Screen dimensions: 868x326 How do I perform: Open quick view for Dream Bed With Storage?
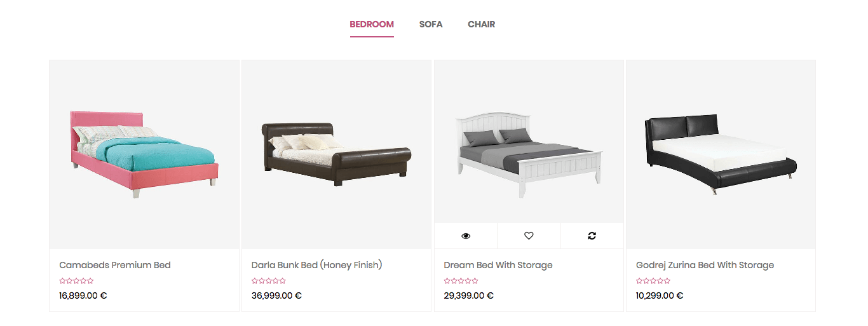click(x=466, y=236)
